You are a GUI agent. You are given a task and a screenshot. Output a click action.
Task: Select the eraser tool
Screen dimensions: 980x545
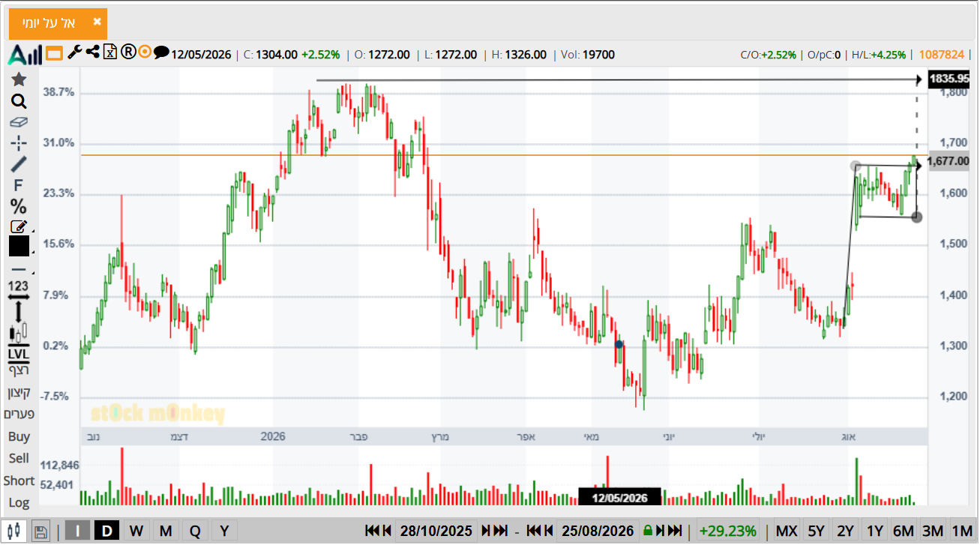(x=19, y=121)
